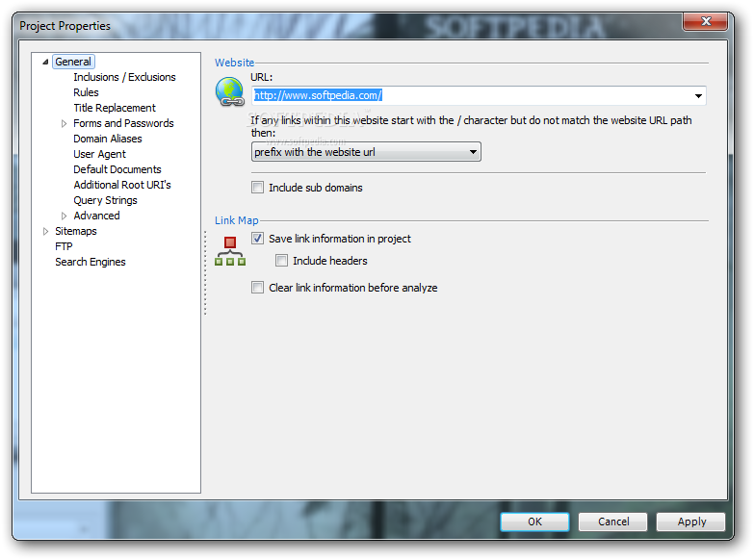Open Query Strings settings
Image resolution: width=754 pixels, height=560 pixels.
pyautogui.click(x=105, y=200)
